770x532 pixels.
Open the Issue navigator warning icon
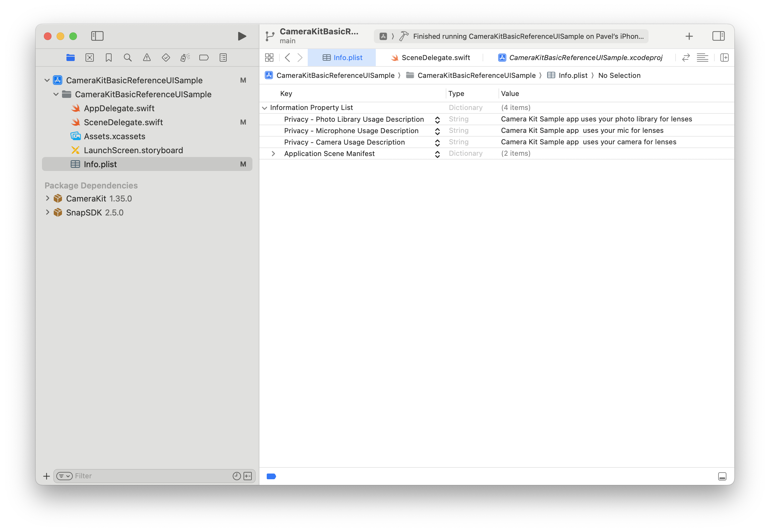[147, 58]
